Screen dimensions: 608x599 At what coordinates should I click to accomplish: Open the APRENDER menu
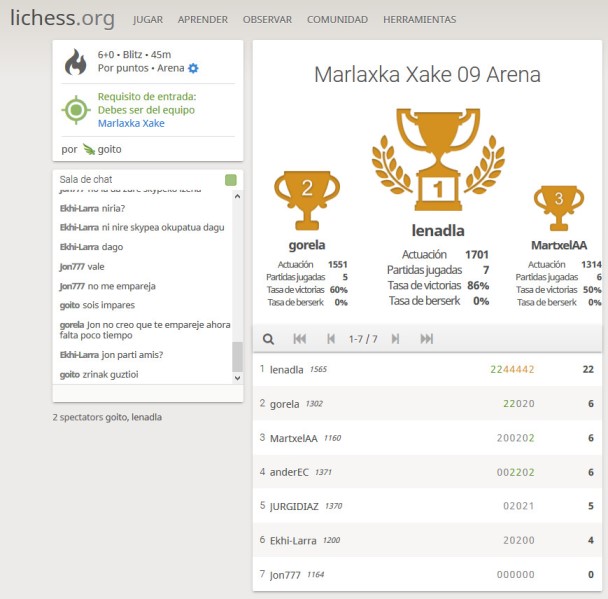(x=202, y=19)
